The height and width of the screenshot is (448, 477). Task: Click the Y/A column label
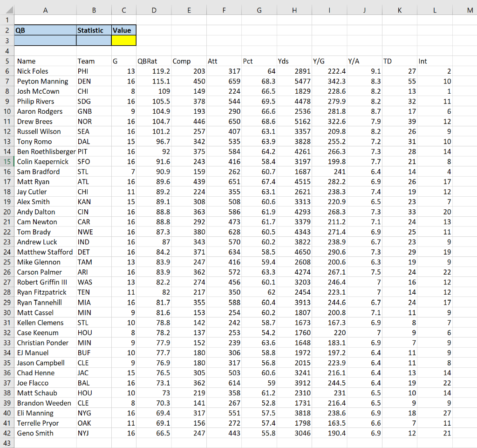(x=354, y=61)
